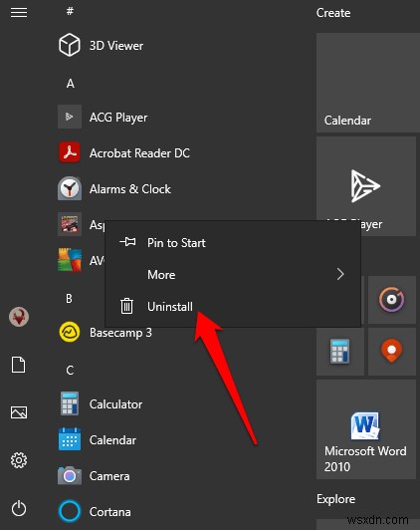This screenshot has width=420, height=530.
Task: Click the ACG Player app list icon
Action: pos(70,117)
